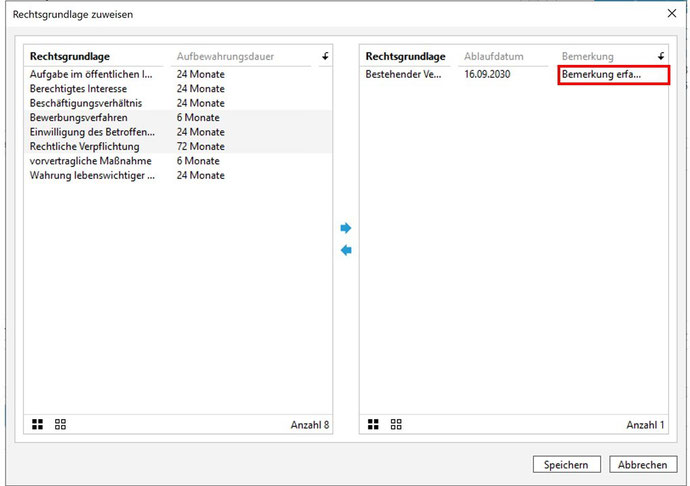Image resolution: width=690 pixels, height=486 pixels.
Task: Click 24 Monate value of Beschäftigungsverhältnis
Action: 201,103
